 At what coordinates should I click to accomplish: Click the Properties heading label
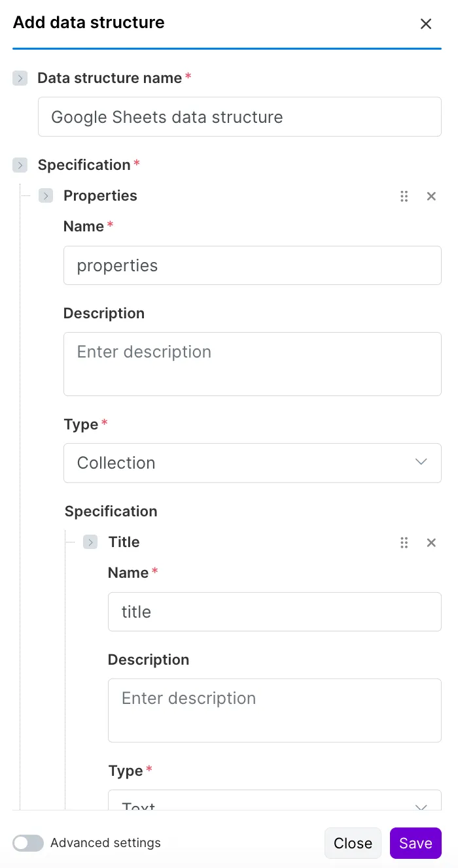(100, 195)
